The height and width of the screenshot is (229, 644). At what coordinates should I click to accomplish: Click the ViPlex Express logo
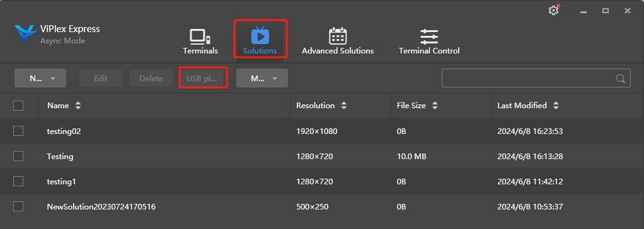(25, 33)
